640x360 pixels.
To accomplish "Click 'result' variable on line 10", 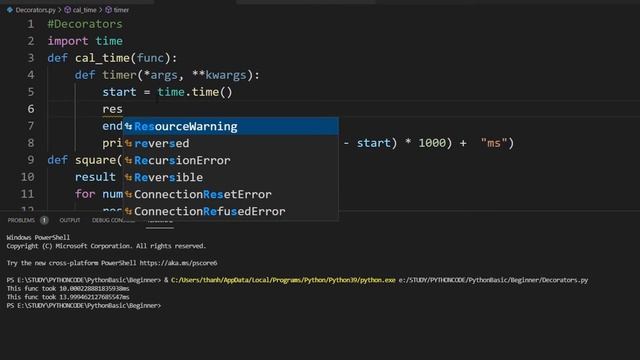I will tap(95, 177).
